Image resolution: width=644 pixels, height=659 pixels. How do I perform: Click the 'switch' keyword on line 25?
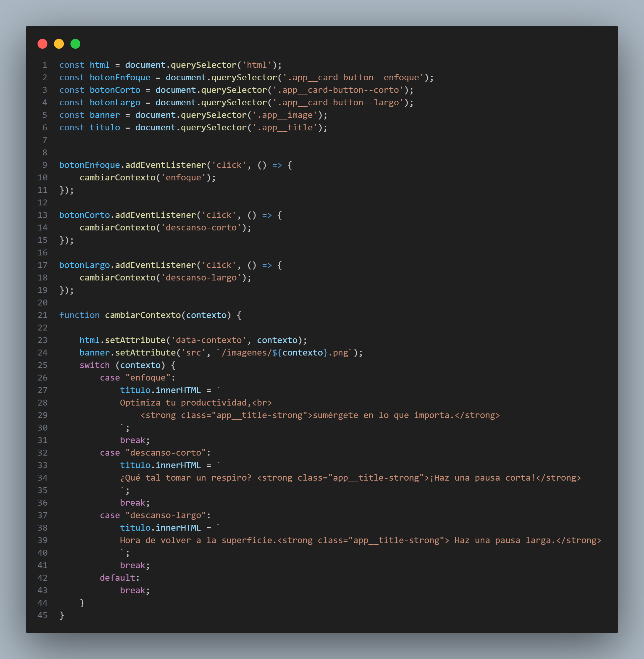coord(95,365)
